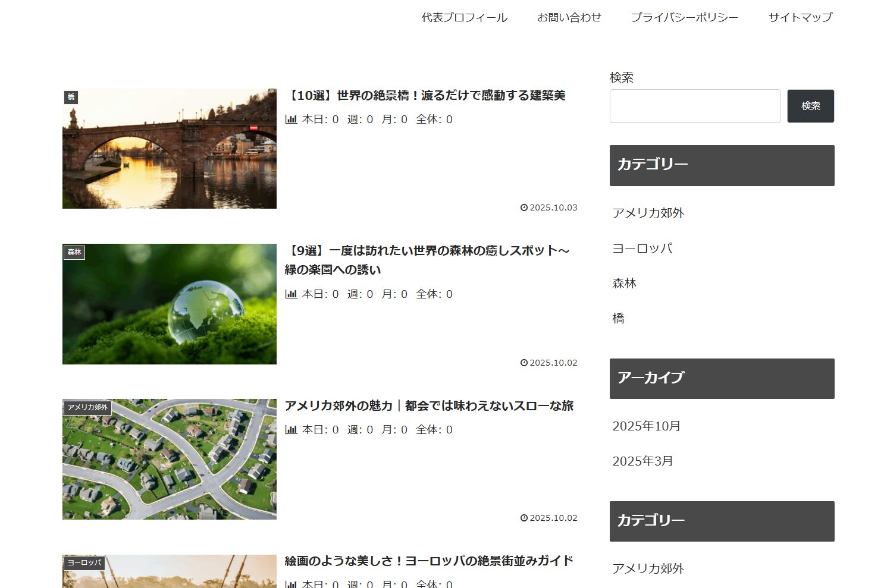Viewport: 884px width, 588px height.
Task: Open the サイトマップ menu item
Action: [x=800, y=18]
